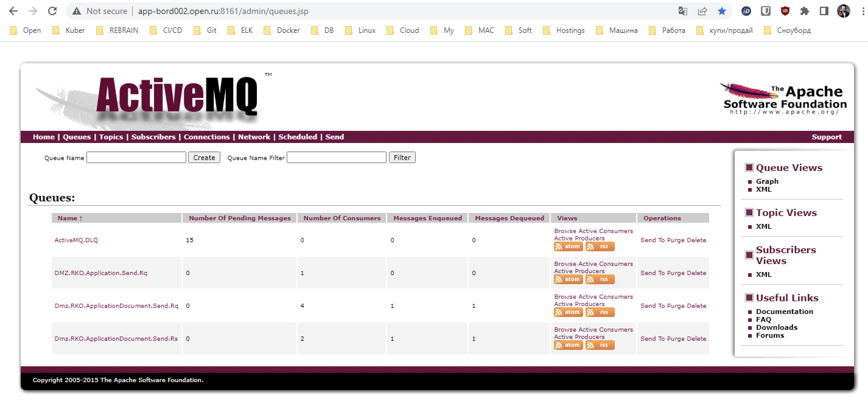Expand the Git bookmarks folder
The image size is (868, 401).
(x=205, y=30)
